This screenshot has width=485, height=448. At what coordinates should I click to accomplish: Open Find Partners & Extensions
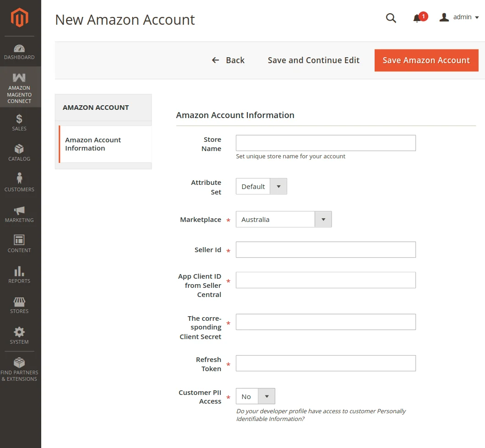click(x=19, y=369)
